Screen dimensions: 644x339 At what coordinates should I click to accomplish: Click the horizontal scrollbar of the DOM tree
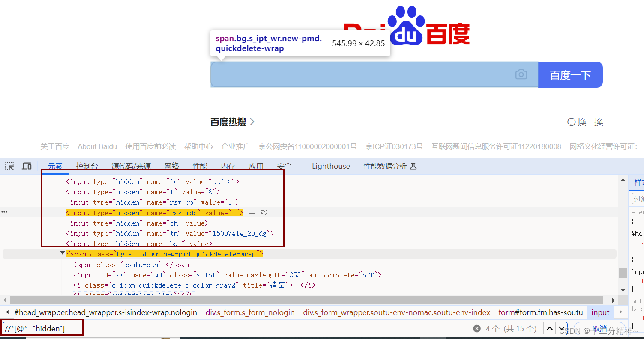point(306,300)
